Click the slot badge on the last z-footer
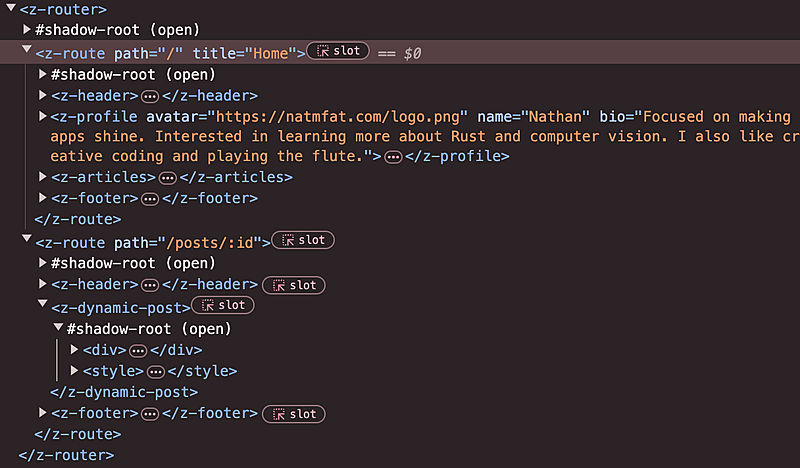Viewport: 800px width, 468px height. tap(295, 413)
